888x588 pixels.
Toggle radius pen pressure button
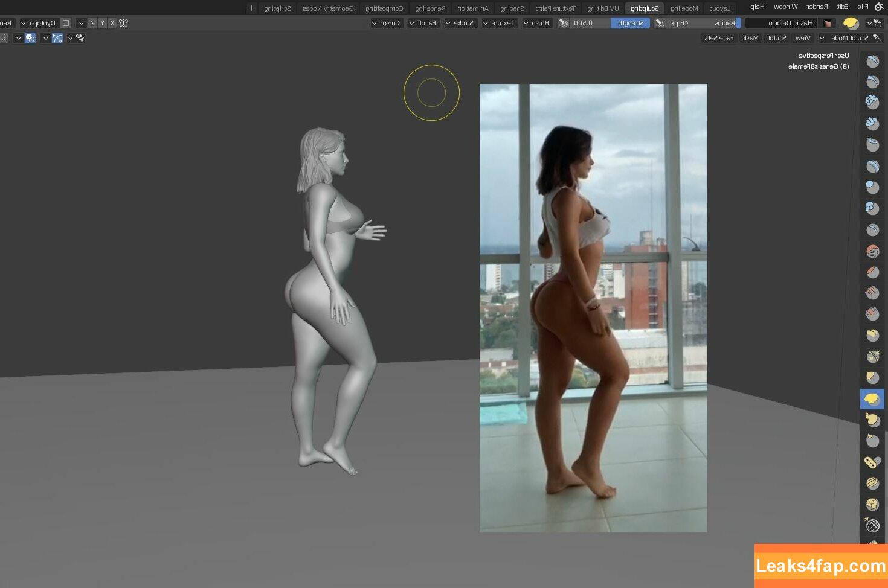pos(660,23)
